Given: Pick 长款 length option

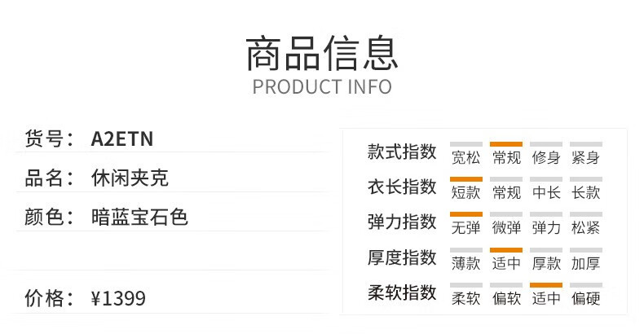Looking at the screenshot, I should click(x=585, y=192).
